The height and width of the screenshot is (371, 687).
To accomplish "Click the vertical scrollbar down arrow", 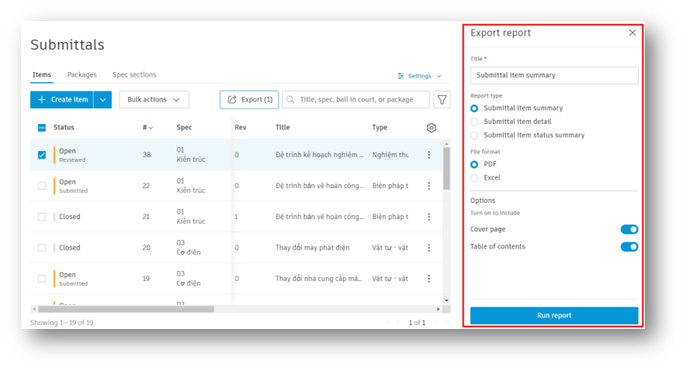I will coord(446,300).
